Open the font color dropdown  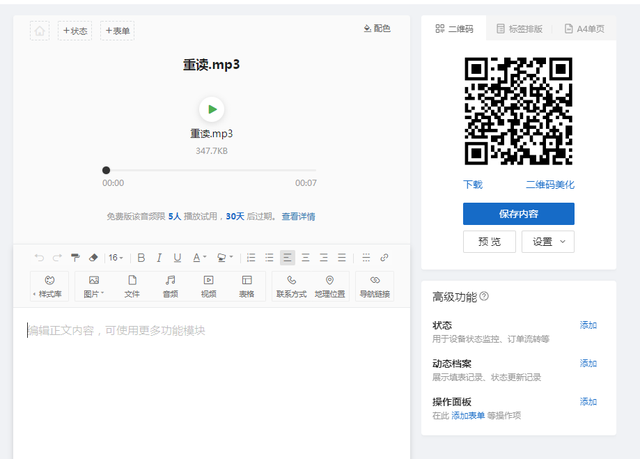pyautogui.click(x=200, y=257)
